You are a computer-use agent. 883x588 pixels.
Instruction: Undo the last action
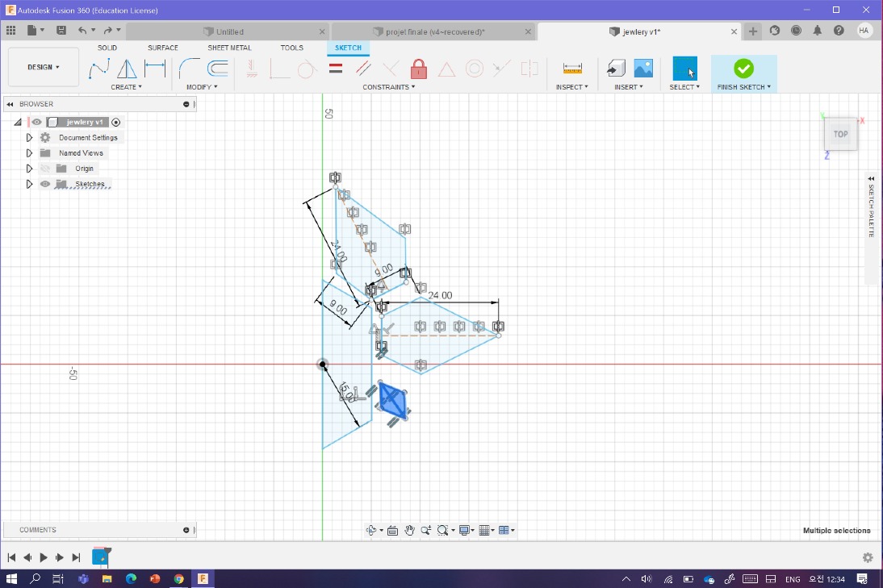coord(83,31)
